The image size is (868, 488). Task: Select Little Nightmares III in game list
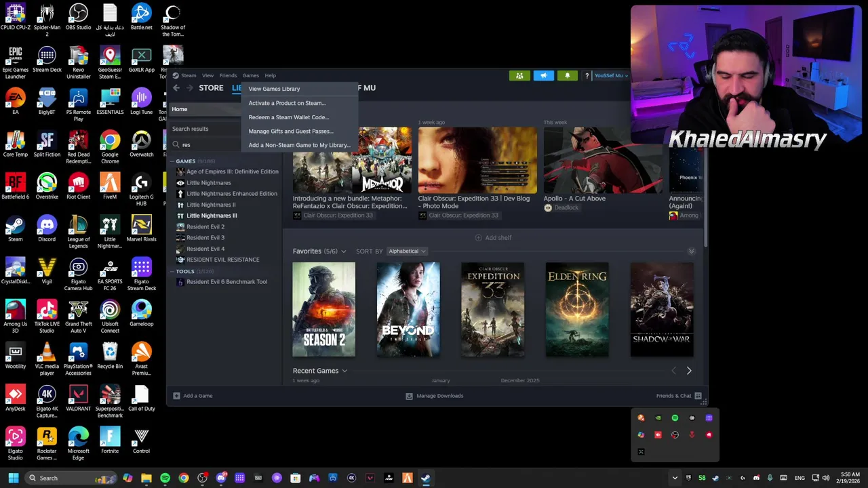tap(212, 216)
